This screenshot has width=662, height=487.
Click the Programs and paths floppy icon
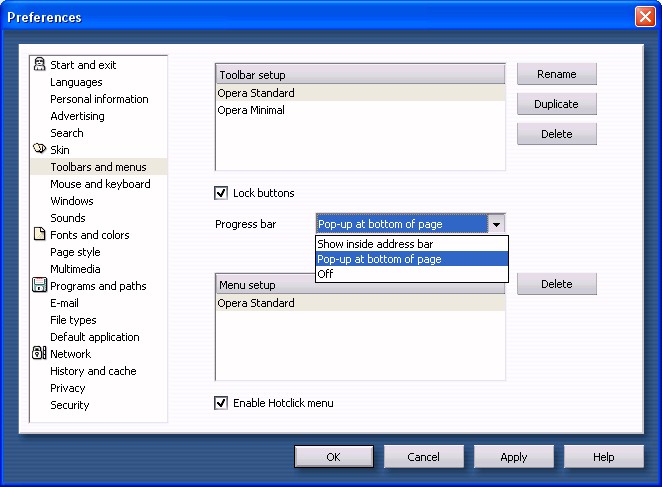pos(39,285)
